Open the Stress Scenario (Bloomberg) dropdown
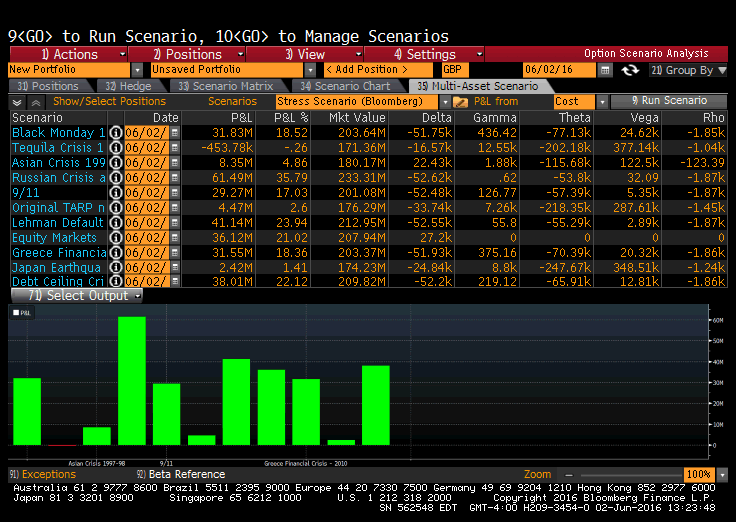This screenshot has width=736, height=522. 360,102
